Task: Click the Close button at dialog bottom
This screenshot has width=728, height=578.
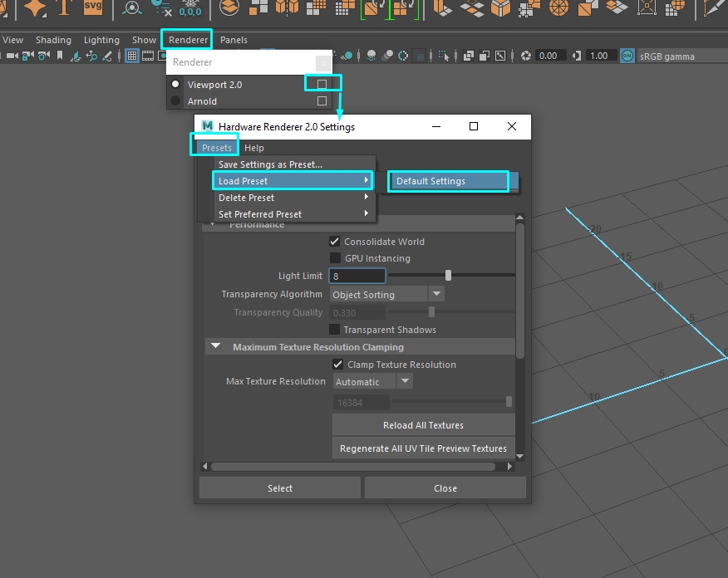Action: (x=445, y=488)
